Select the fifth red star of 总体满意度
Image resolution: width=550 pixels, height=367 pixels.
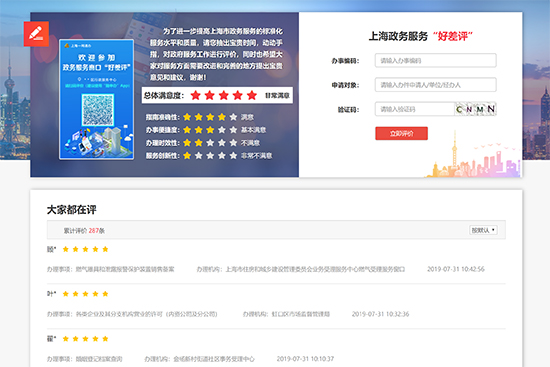(251, 95)
